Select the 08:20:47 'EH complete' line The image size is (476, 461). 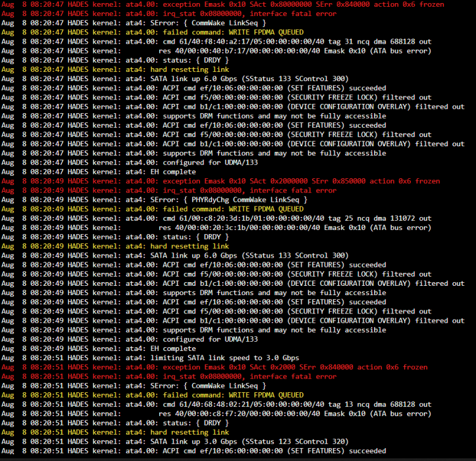point(99,171)
